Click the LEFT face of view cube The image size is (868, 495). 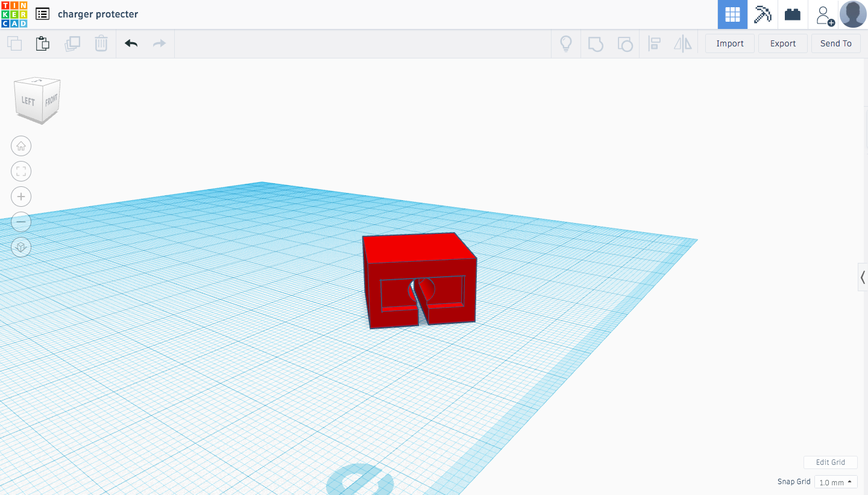28,101
